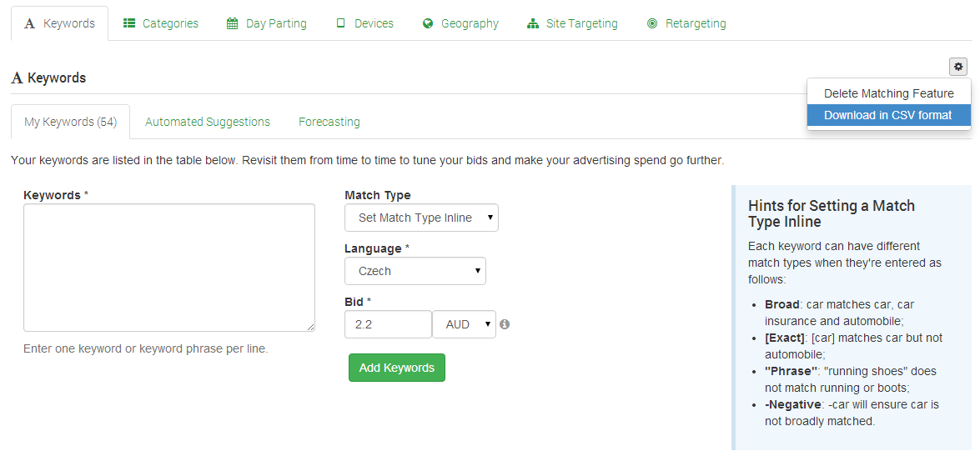Choose Delete Matching Feature menu item
Viewport: 980px width, 456px height.
pyautogui.click(x=889, y=93)
